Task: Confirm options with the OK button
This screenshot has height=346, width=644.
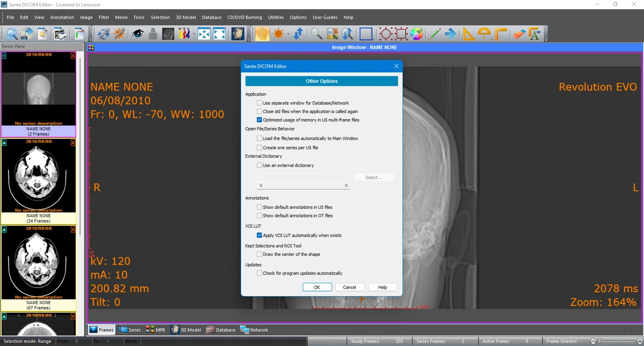Action: click(x=317, y=287)
